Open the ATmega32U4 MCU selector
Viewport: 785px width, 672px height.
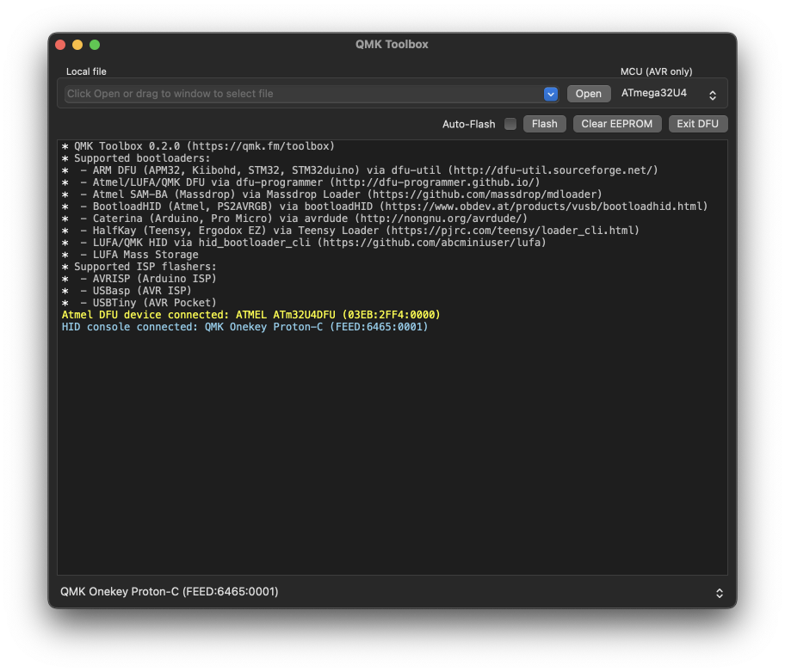[x=669, y=94]
